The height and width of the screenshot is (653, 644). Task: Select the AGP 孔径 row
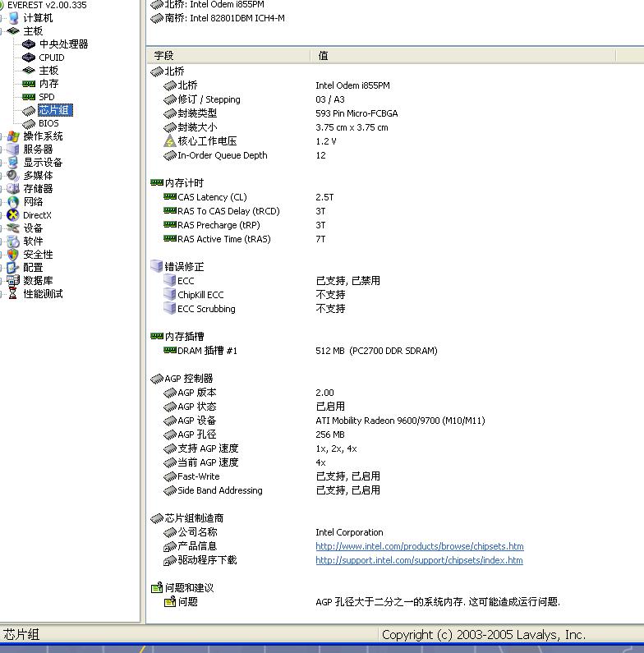[255, 435]
